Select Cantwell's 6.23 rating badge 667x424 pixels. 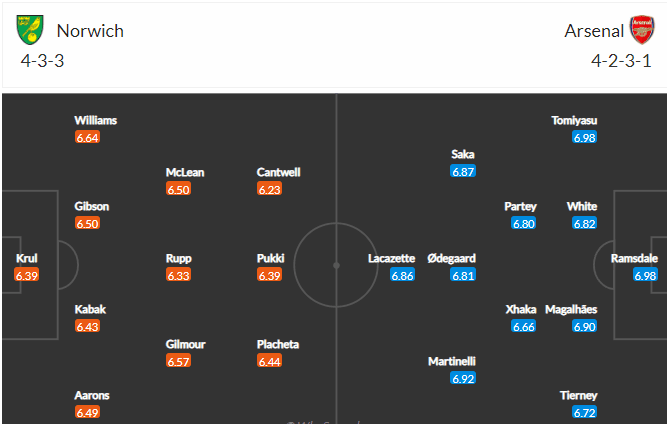(x=269, y=189)
